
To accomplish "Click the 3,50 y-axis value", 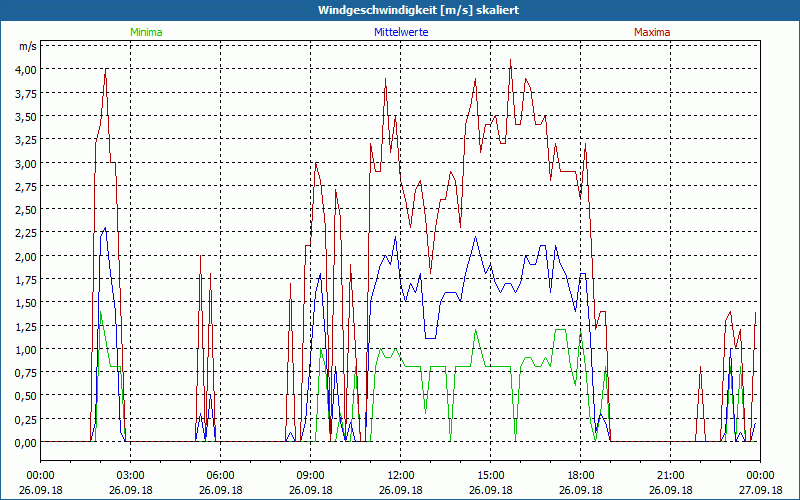I will pyautogui.click(x=26, y=116).
